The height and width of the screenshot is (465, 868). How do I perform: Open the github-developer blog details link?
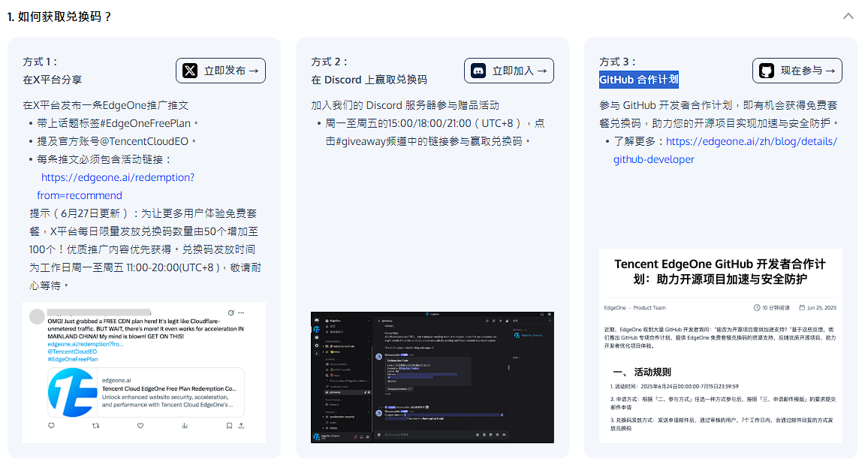[x=725, y=150]
